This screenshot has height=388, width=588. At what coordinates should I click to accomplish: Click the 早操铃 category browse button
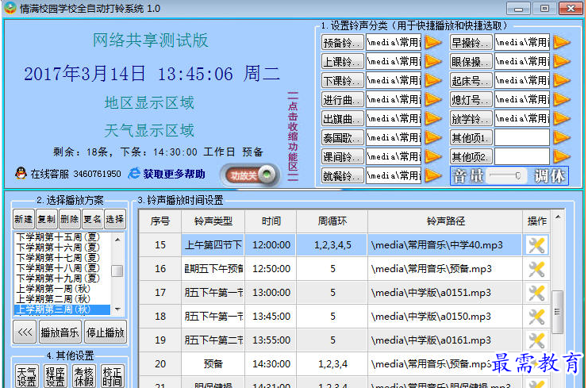[x=471, y=42]
